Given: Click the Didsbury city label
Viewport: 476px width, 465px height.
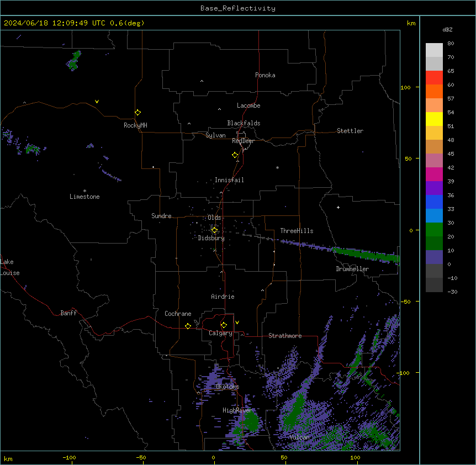Looking at the screenshot, I should click(211, 238).
